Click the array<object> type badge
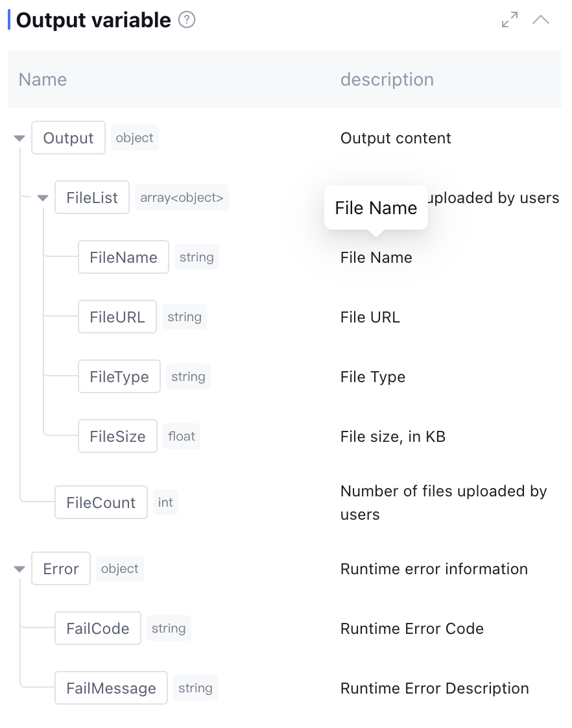The height and width of the screenshot is (728, 572). pos(182,198)
